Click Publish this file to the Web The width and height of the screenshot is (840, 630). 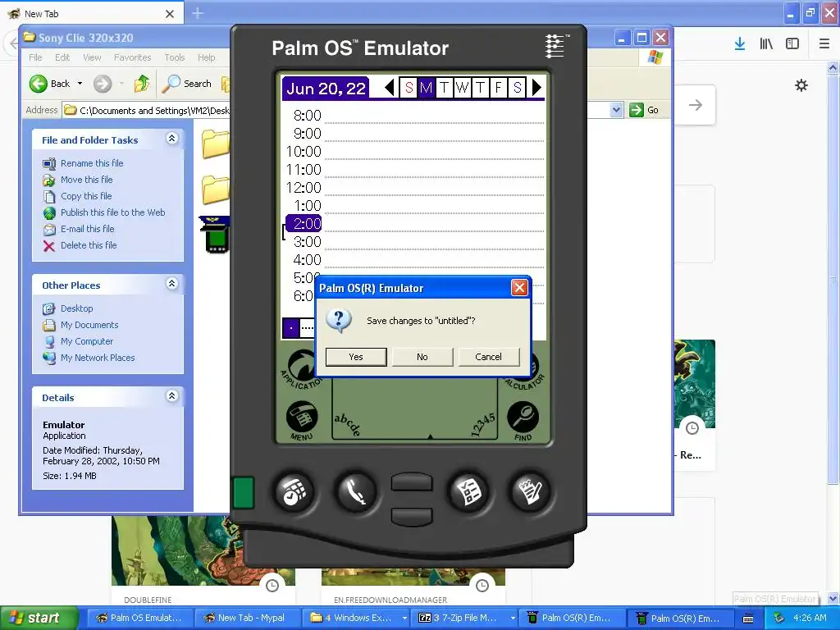[x=112, y=212]
